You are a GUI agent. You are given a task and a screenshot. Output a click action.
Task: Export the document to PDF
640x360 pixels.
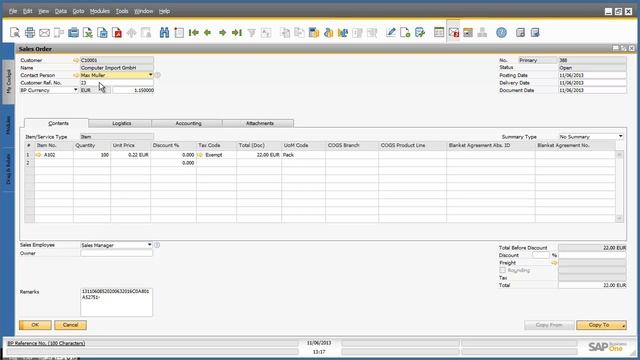[117, 33]
